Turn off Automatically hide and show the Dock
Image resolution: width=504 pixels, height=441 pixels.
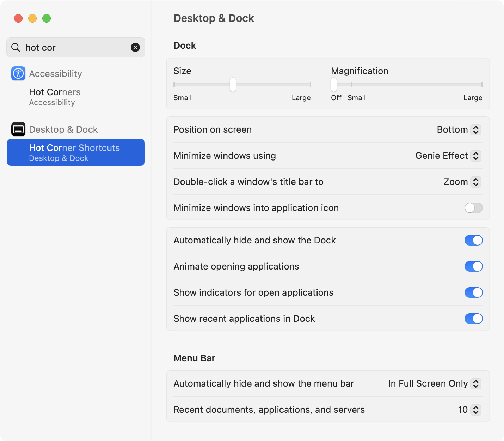coord(473,240)
